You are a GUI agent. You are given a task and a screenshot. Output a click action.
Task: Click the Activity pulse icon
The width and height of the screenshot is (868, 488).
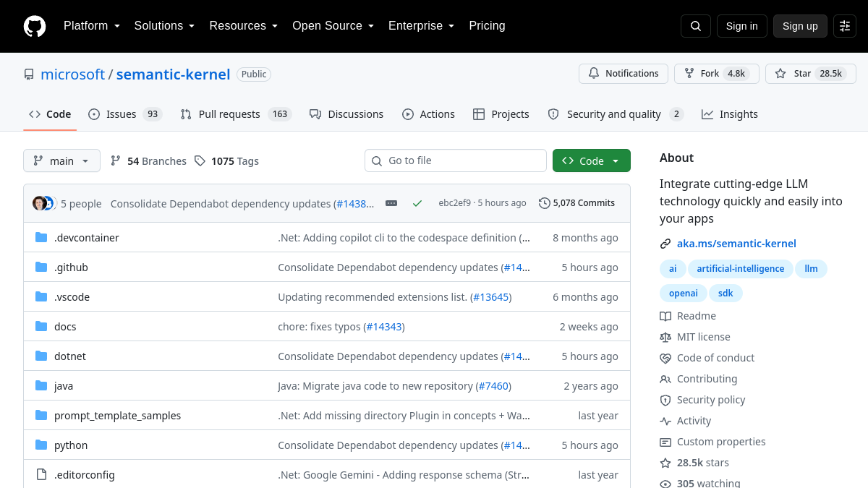(665, 421)
